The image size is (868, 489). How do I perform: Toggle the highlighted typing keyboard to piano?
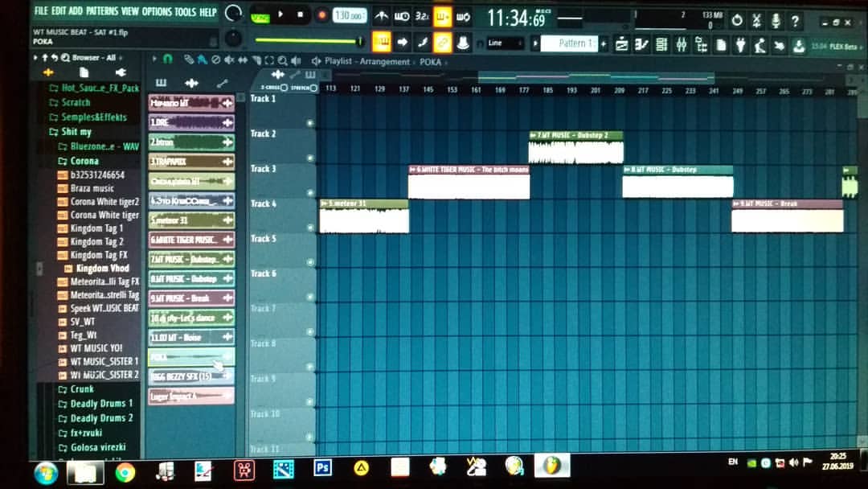[x=382, y=42]
